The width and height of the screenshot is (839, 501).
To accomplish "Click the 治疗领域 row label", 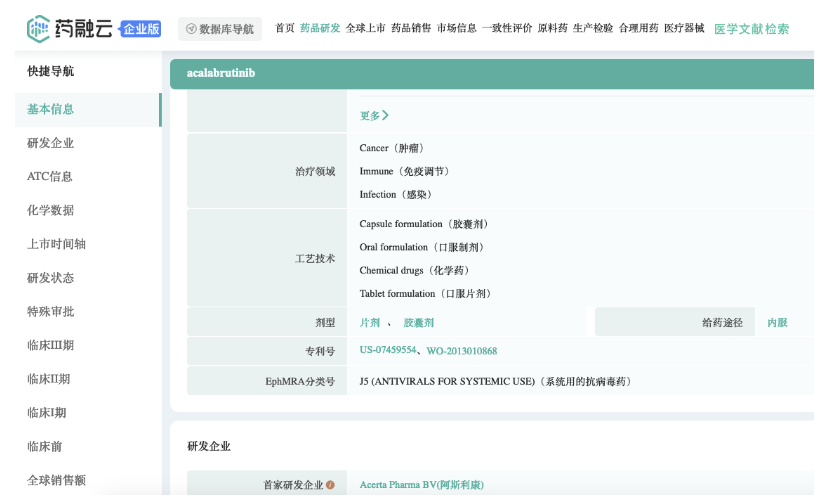I will coord(315,171).
